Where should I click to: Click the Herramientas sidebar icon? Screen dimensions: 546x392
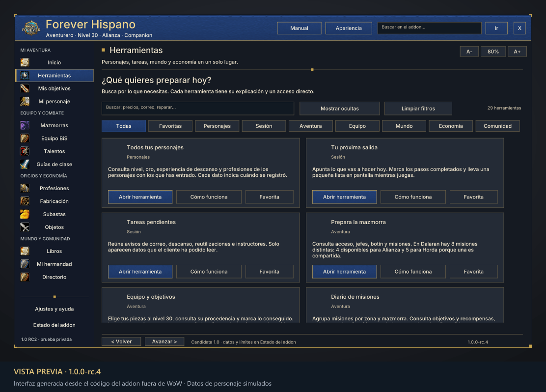point(25,75)
